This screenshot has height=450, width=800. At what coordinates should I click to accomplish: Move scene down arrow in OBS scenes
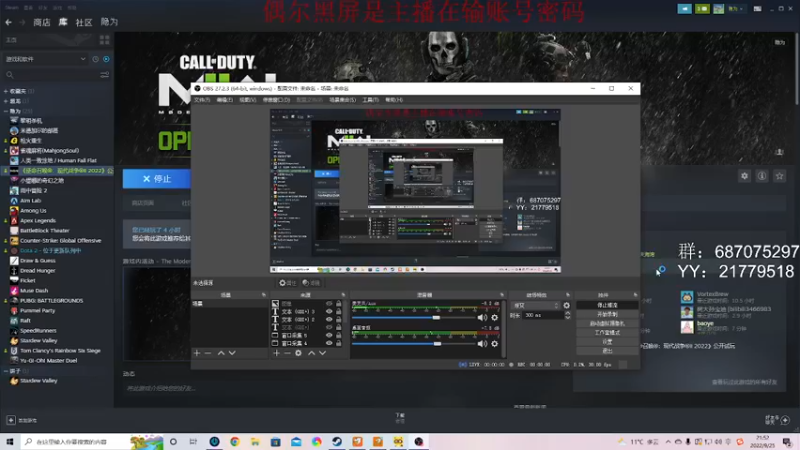(x=232, y=353)
